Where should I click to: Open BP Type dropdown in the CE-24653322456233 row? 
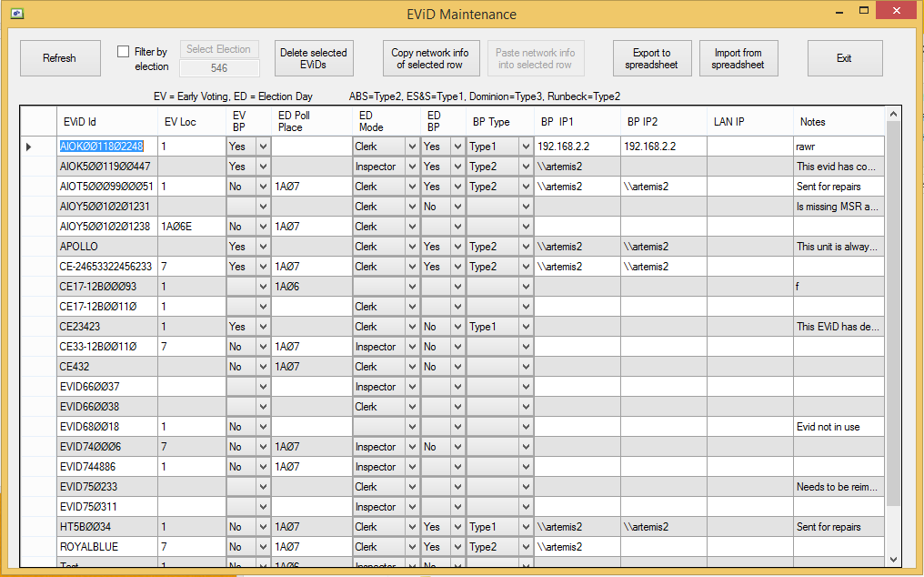click(x=527, y=267)
